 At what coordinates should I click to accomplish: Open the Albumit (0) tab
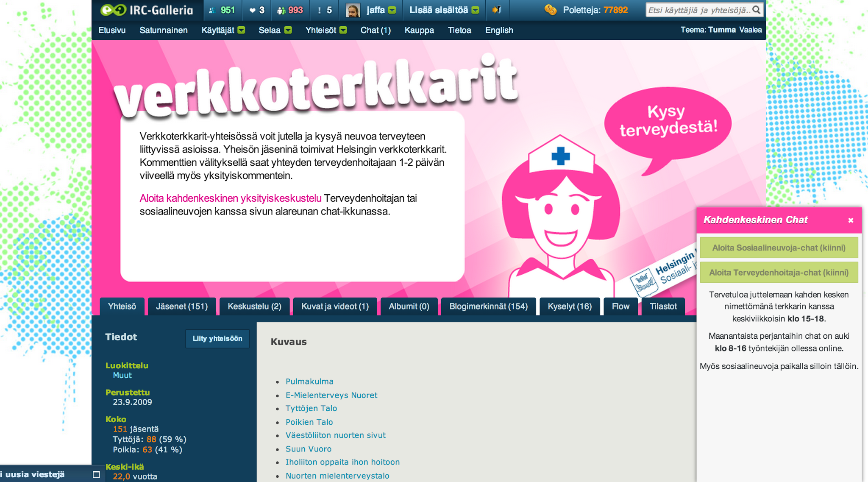(409, 306)
